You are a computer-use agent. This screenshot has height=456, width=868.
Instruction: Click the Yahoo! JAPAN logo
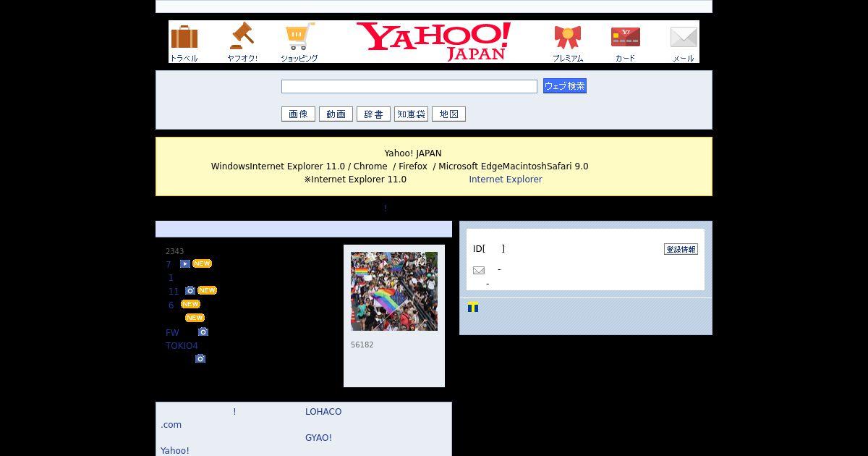click(x=433, y=41)
